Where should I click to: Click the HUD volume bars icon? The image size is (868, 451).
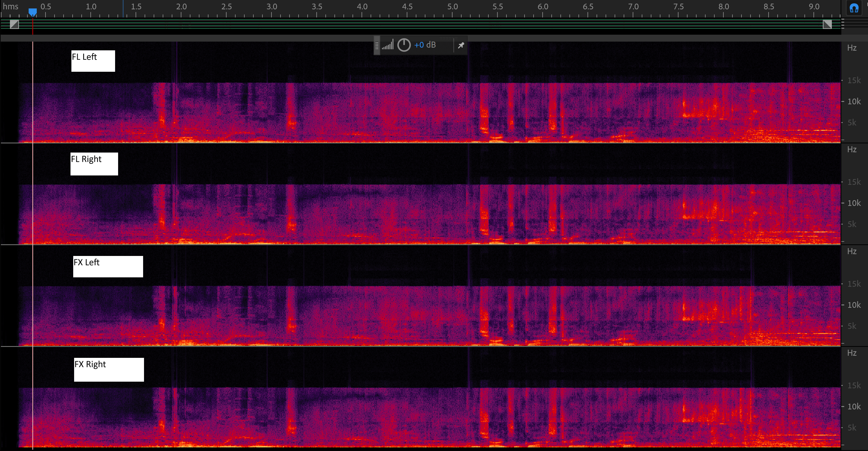[x=387, y=45]
